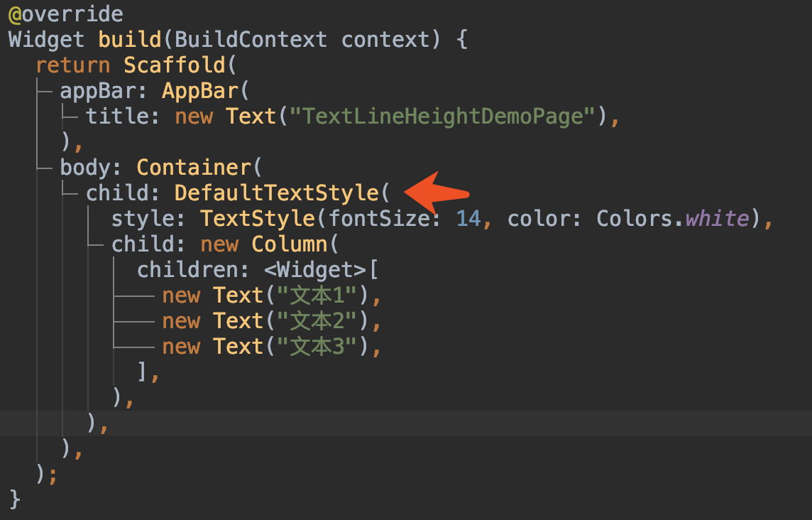Click the string "文本2"

pyautogui.click(x=317, y=321)
